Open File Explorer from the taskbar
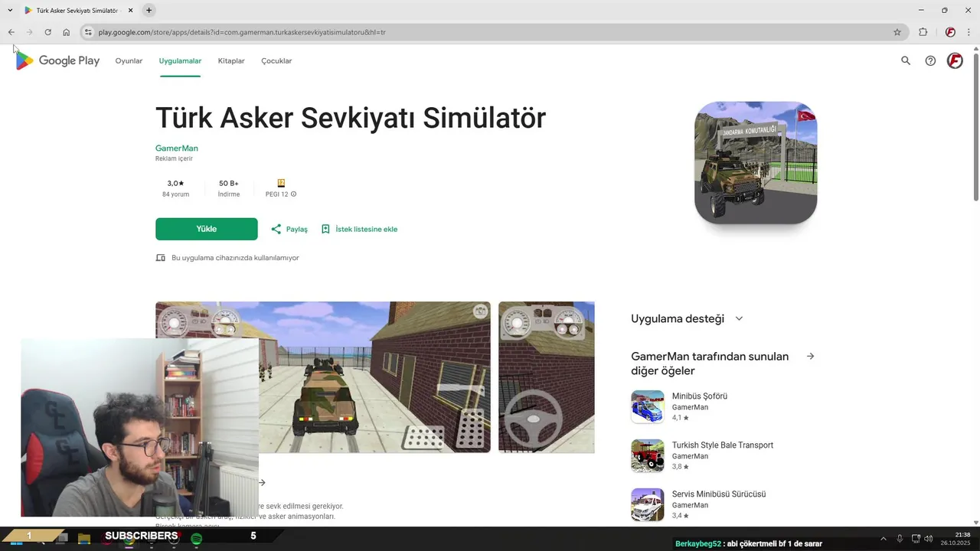The image size is (980, 551). click(84, 540)
